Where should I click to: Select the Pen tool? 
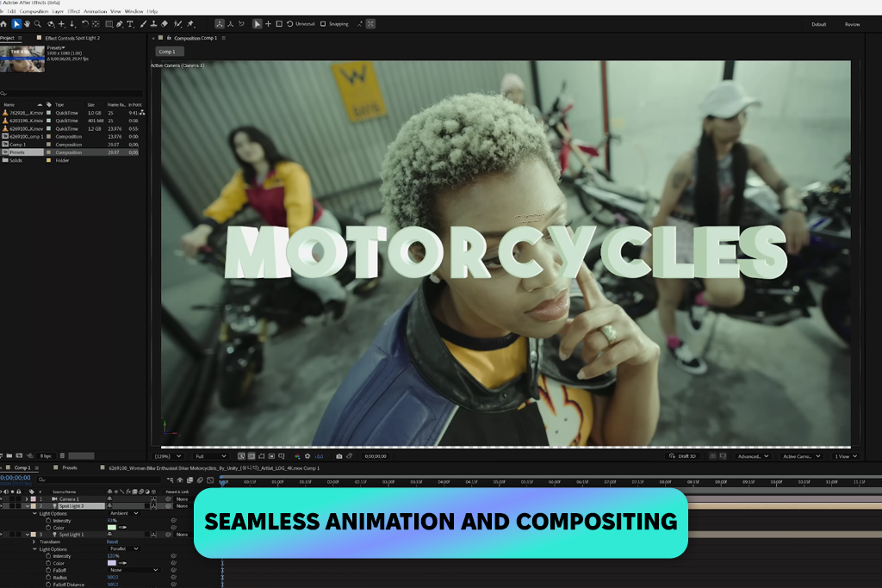119,24
